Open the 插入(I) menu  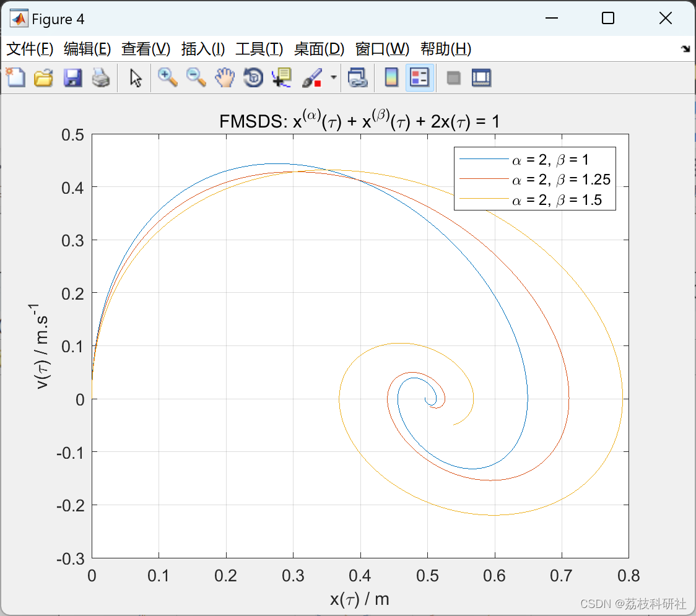coord(203,49)
